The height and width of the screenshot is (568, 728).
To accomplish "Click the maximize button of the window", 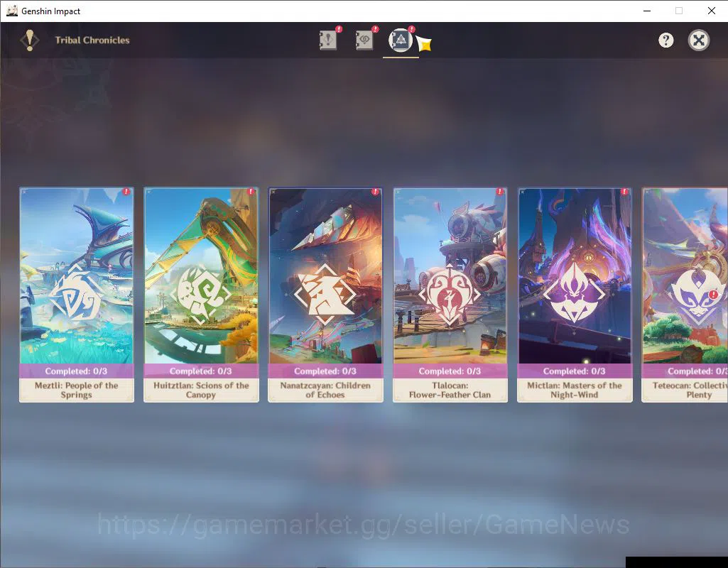I will [679, 11].
